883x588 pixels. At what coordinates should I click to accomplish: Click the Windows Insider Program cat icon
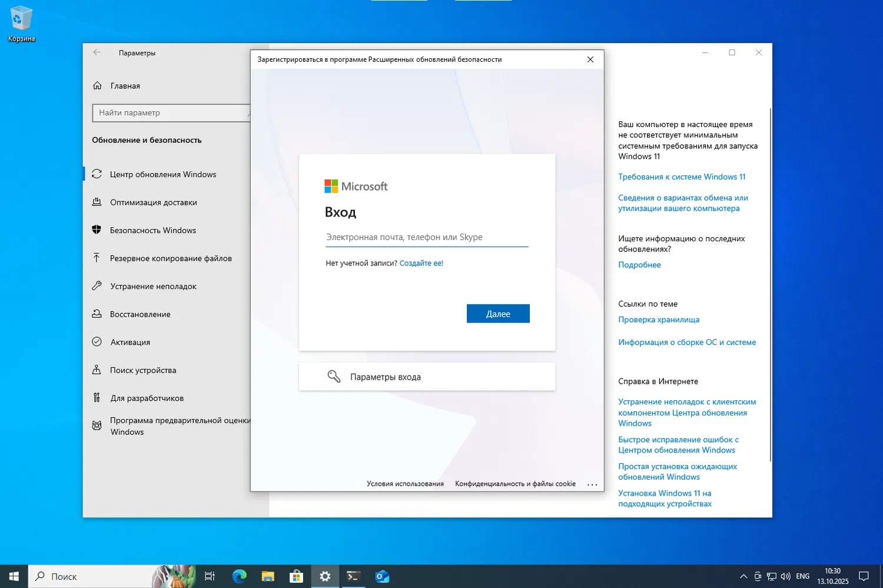[x=97, y=426]
